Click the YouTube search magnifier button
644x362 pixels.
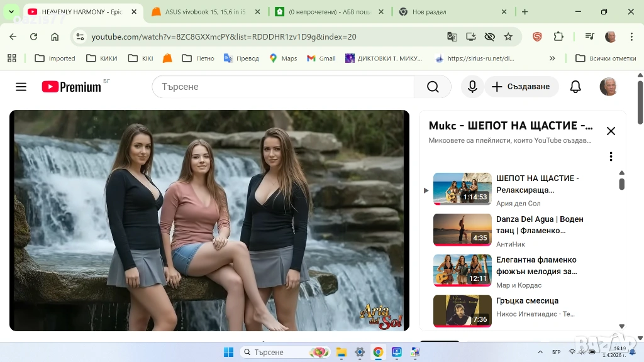click(433, 87)
